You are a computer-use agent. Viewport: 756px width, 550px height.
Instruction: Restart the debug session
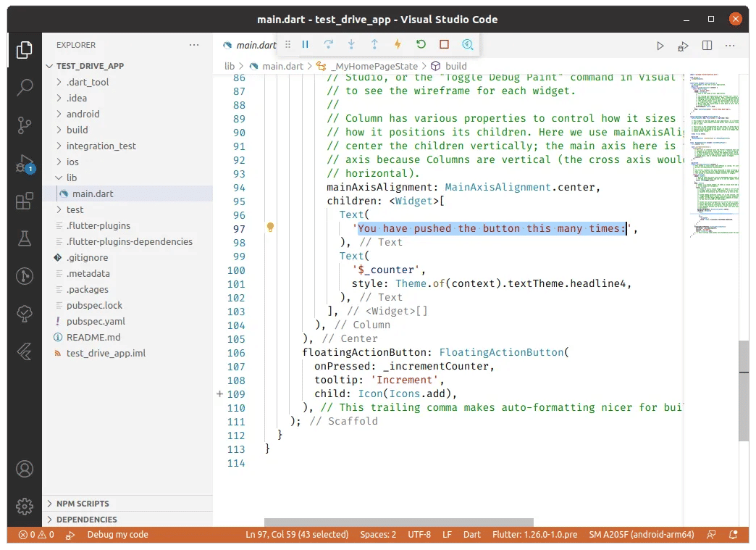[421, 44]
